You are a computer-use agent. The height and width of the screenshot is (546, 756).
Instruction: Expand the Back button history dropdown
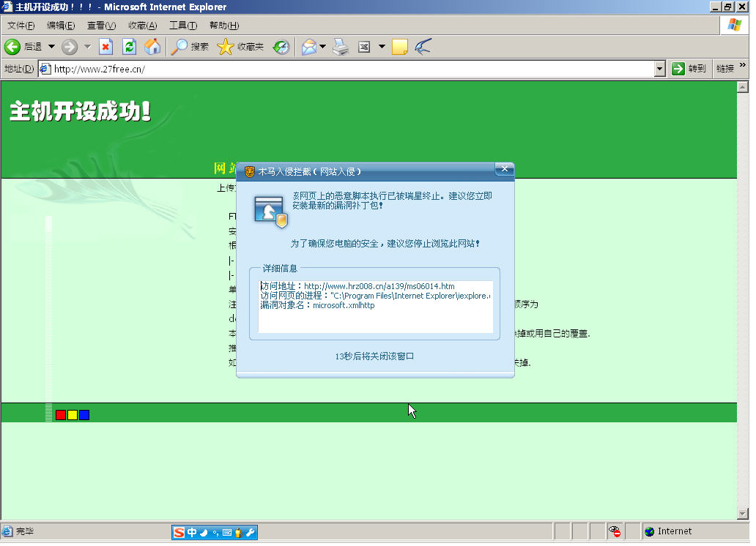point(51,47)
